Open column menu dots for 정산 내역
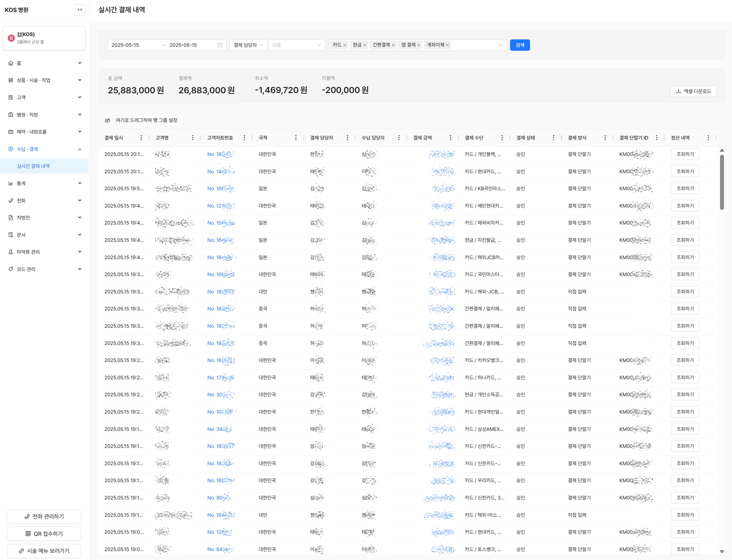This screenshot has width=732, height=560. coord(708,138)
